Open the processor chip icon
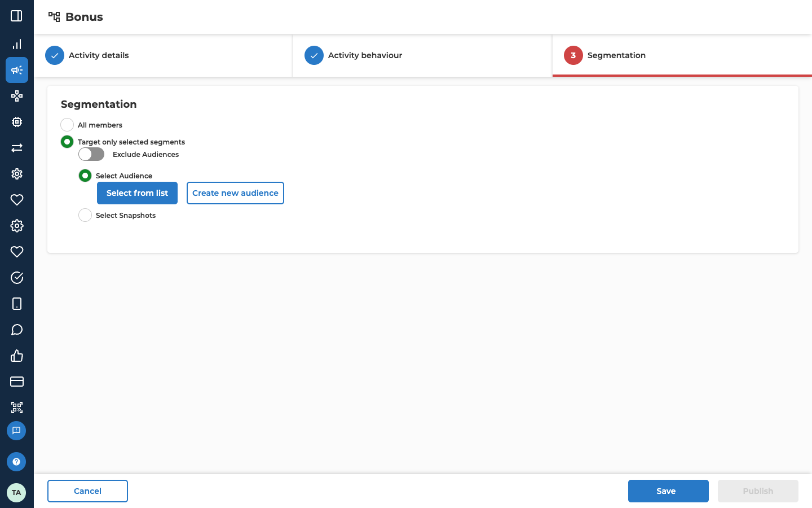 coord(17,122)
